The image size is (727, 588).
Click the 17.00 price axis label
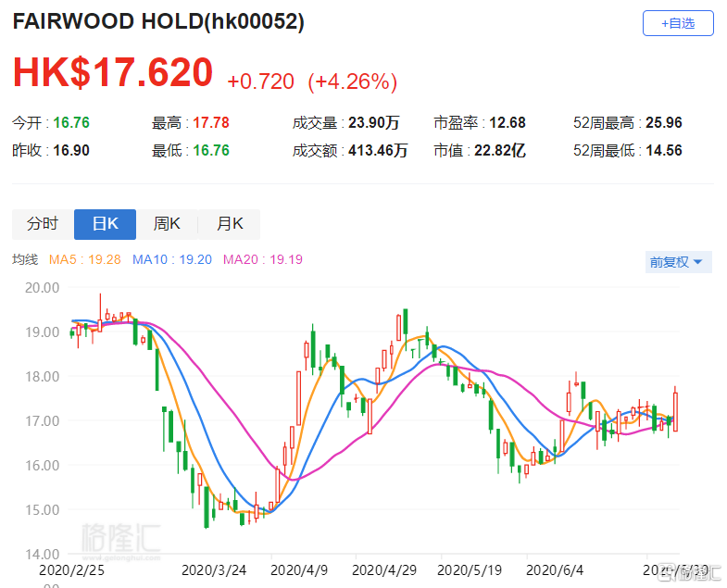pyautogui.click(x=43, y=421)
